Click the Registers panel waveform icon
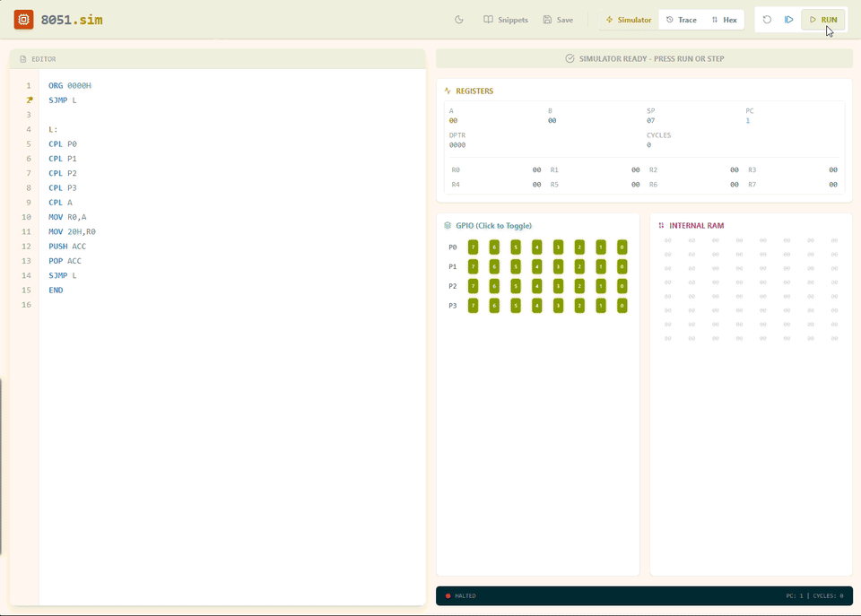861x616 pixels. (448, 91)
